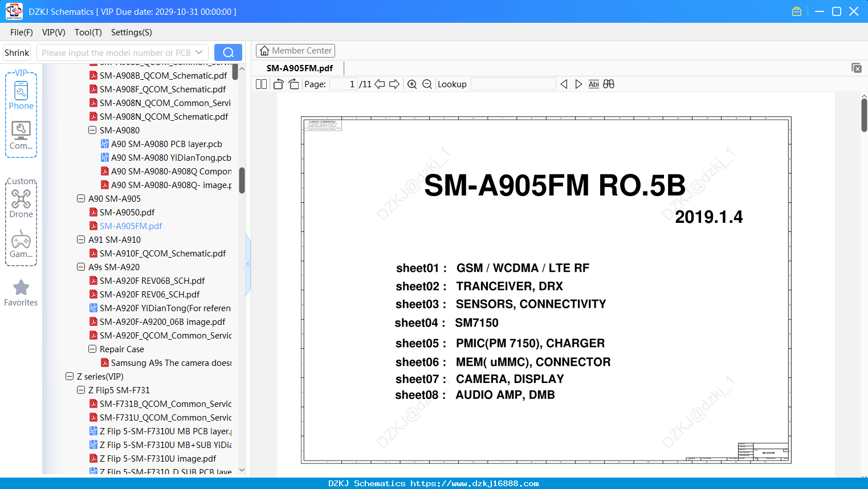Open Samsung A9s camera repair case
The image size is (868, 489).
[171, 362]
